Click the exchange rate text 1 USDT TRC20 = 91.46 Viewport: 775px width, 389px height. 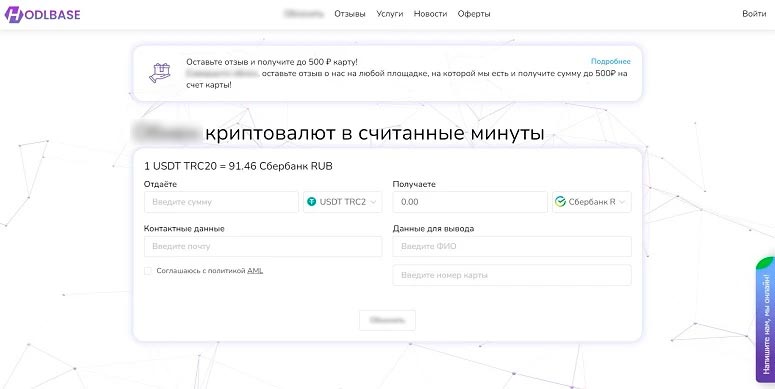(x=238, y=166)
